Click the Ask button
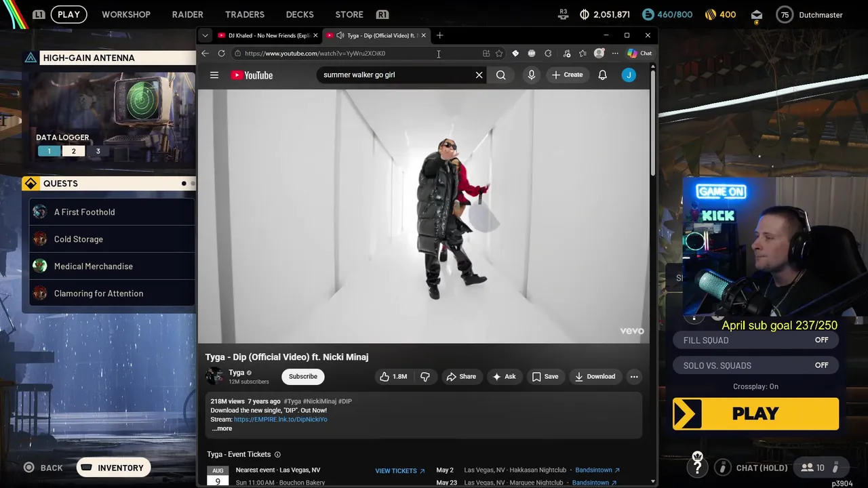 [504, 376]
